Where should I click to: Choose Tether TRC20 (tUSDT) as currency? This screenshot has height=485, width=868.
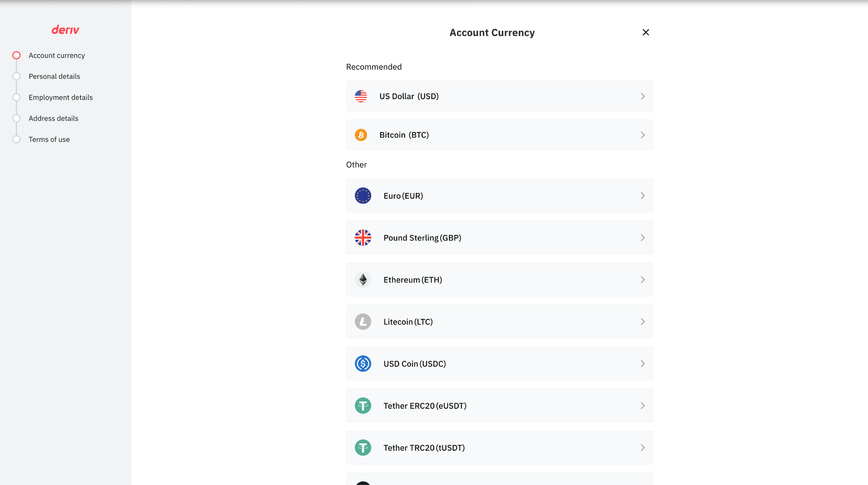click(x=500, y=447)
